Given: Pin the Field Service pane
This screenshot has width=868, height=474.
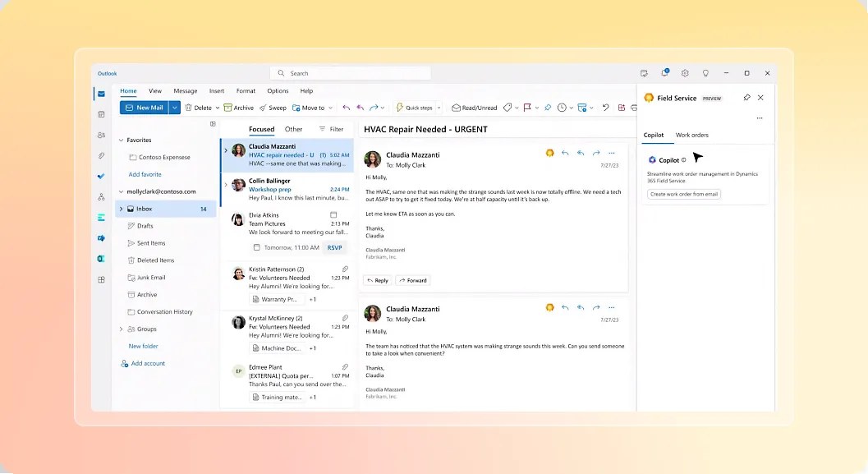Looking at the screenshot, I should 746,98.
